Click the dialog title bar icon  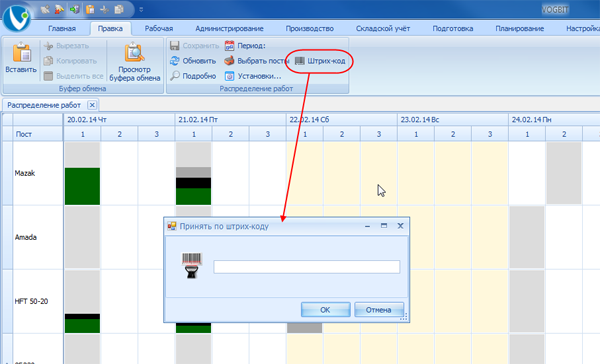pos(172,226)
